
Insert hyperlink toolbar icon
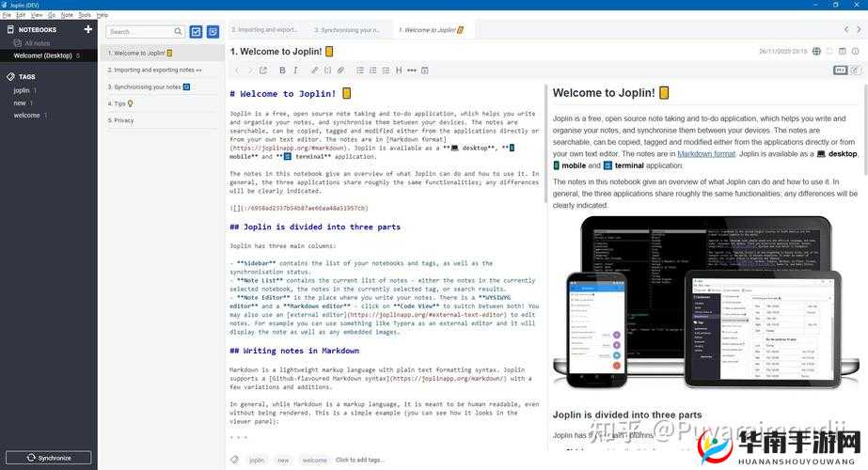tap(314, 70)
